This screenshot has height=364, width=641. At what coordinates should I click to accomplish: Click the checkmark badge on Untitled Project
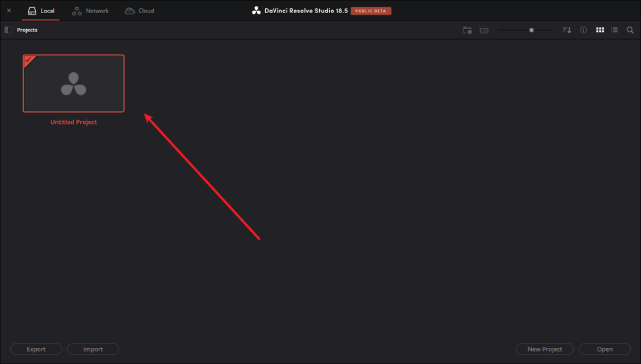[x=27, y=59]
